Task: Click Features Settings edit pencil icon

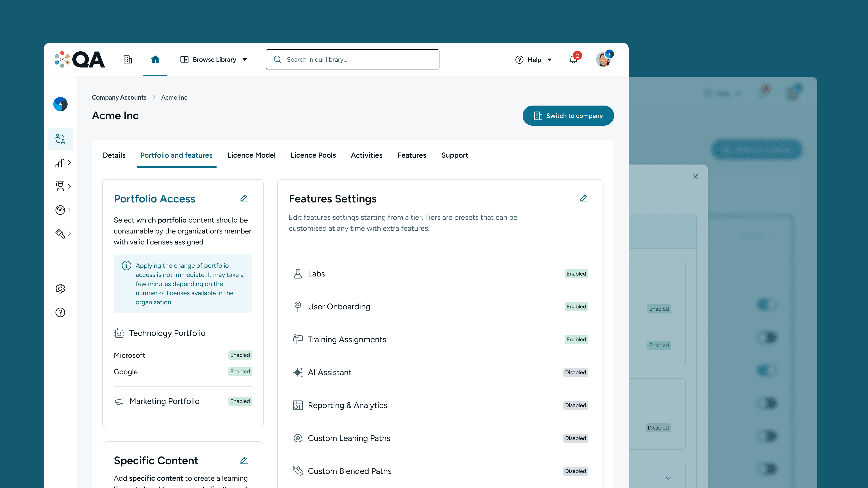Action: coord(584,199)
